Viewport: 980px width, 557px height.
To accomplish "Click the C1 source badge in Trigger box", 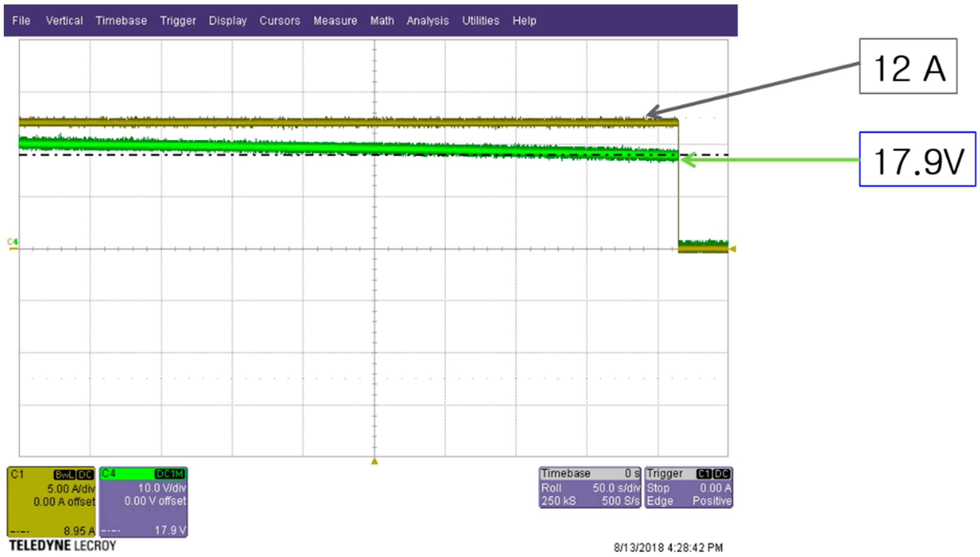I will [704, 474].
